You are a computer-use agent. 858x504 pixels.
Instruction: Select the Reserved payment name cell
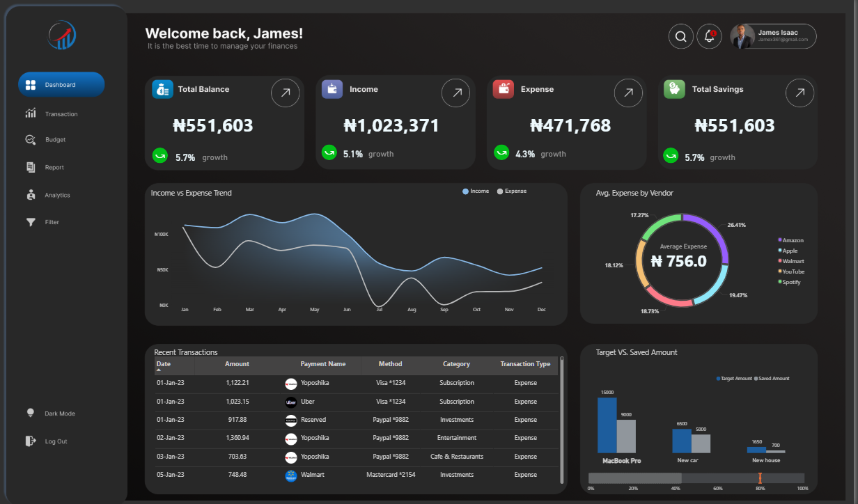point(313,420)
